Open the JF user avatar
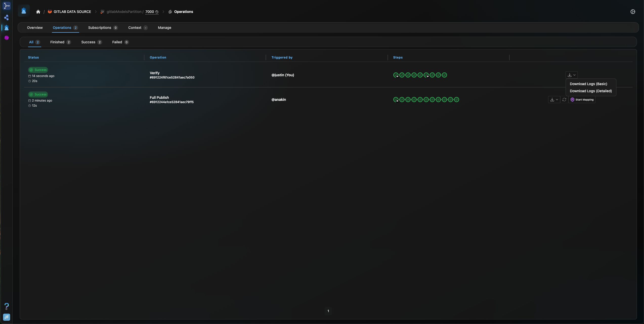The height and width of the screenshot is (324, 644). pos(7,317)
